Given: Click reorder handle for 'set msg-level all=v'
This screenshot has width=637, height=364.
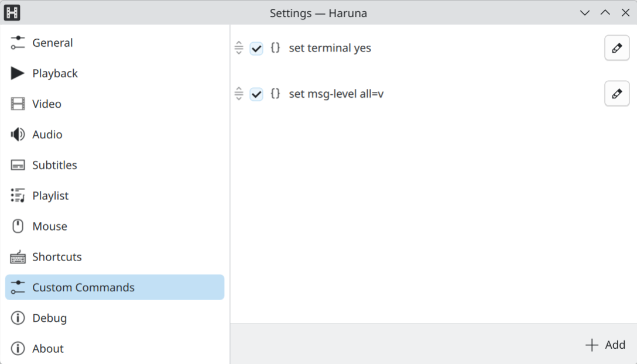Looking at the screenshot, I should pyautogui.click(x=238, y=94).
